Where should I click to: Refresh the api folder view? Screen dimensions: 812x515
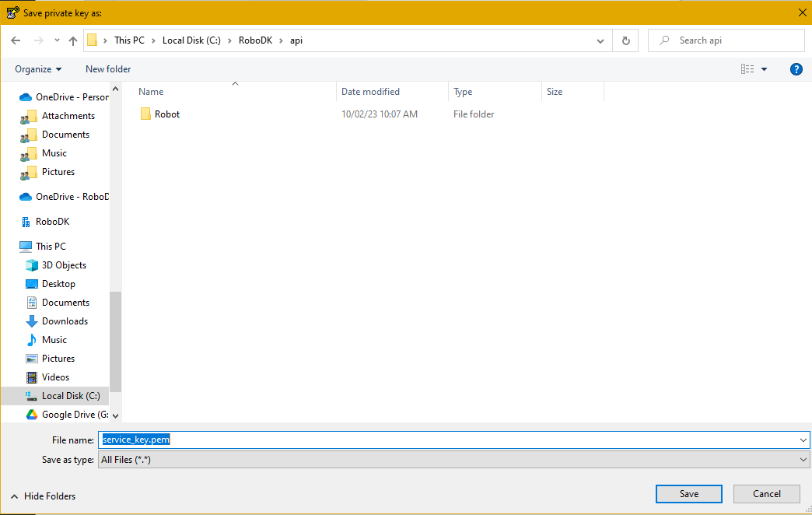[625, 40]
